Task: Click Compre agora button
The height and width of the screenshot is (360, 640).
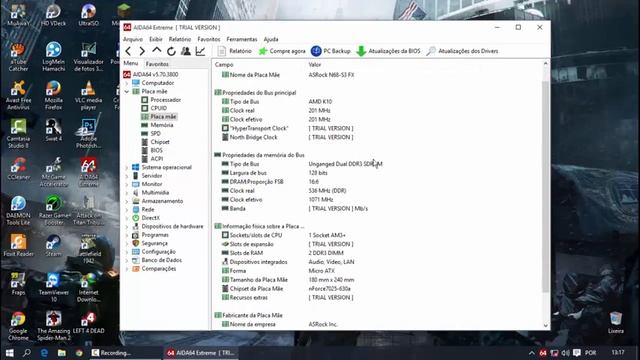Action: tap(282, 51)
